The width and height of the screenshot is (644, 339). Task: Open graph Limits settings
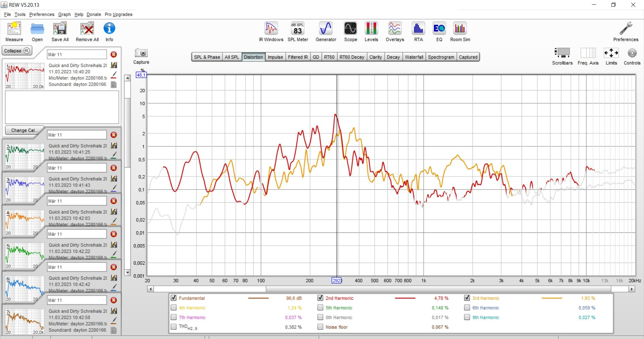pos(611,53)
